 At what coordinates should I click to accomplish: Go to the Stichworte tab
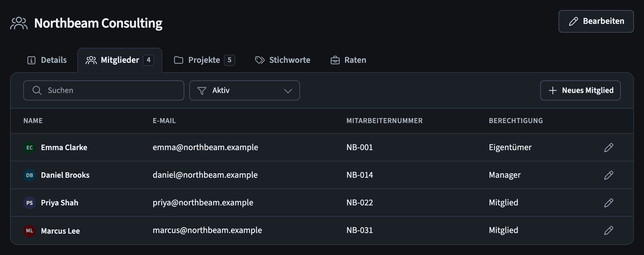pos(283,60)
